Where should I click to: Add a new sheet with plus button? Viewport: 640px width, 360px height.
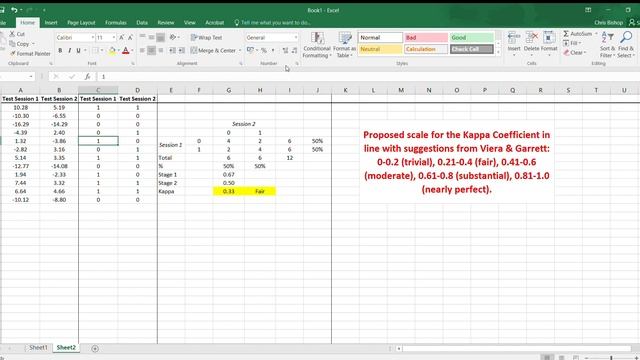pyautogui.click(x=95, y=348)
